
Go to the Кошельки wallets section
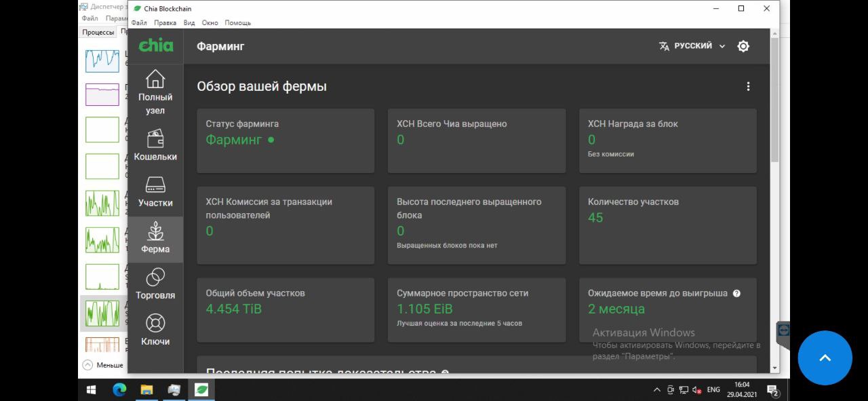(x=155, y=145)
